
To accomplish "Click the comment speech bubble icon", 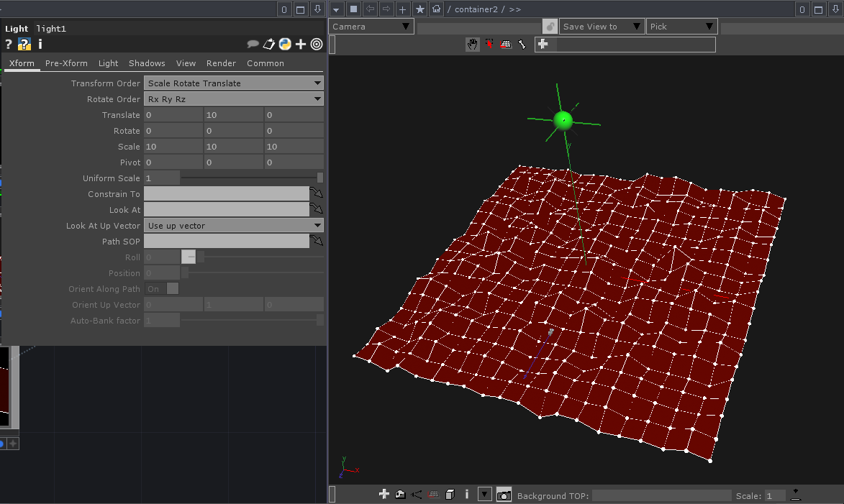I will tap(253, 44).
